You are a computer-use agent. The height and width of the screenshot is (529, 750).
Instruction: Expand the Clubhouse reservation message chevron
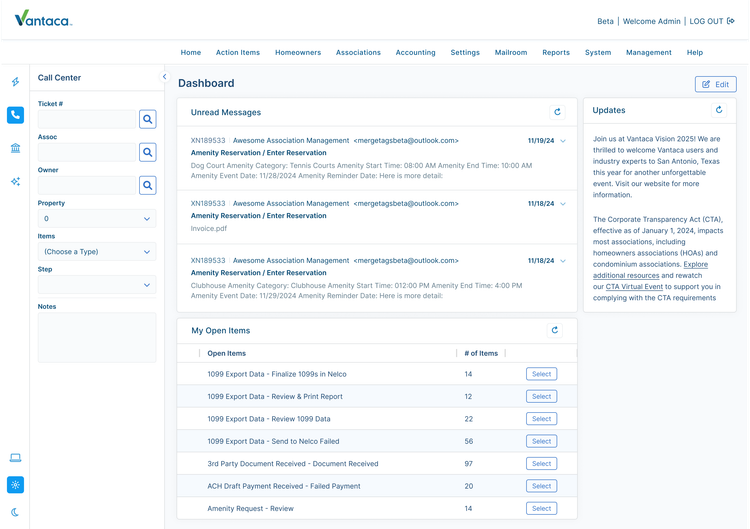pos(563,261)
